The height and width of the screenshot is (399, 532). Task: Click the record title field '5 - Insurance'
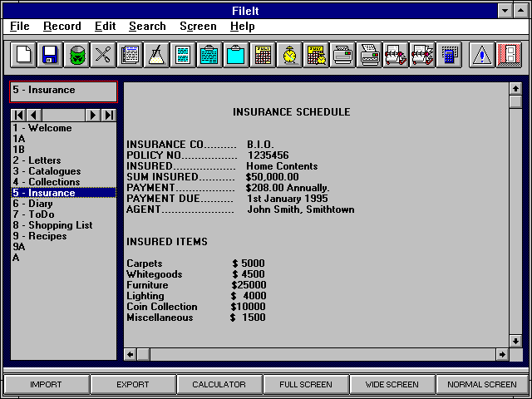pyautogui.click(x=63, y=91)
